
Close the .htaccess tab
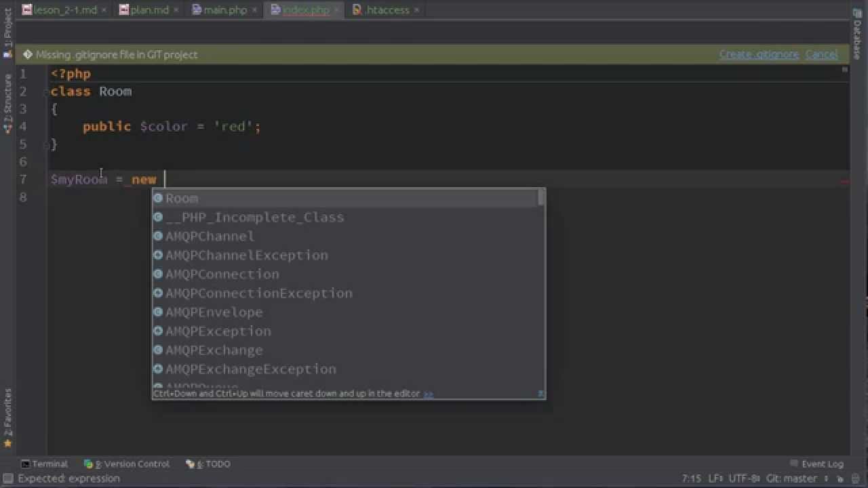tap(416, 10)
